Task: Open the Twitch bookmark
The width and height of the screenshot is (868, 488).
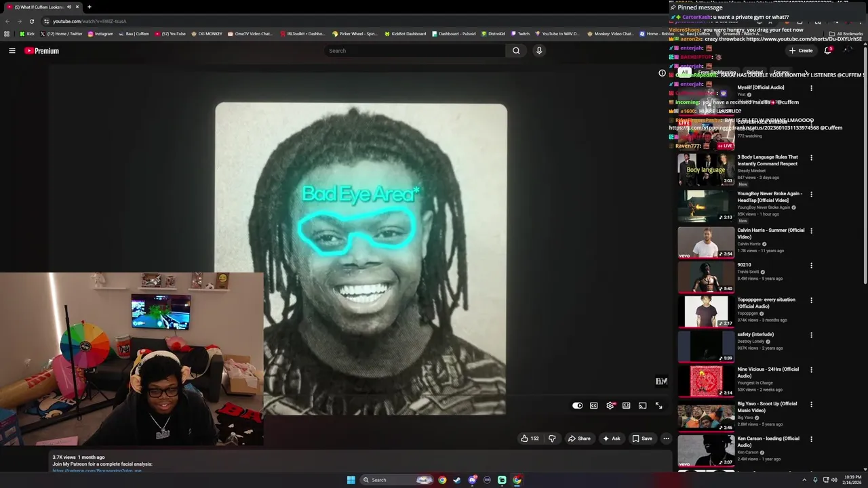Action: pos(520,34)
